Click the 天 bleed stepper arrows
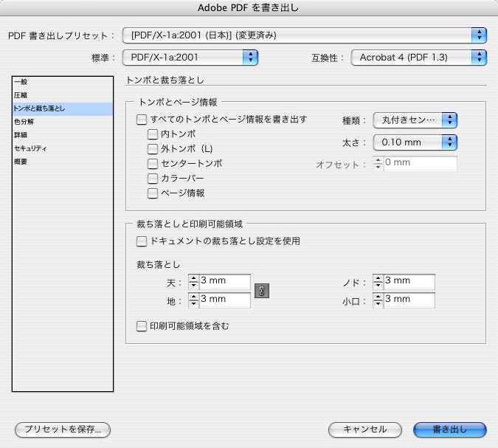 tap(193, 281)
